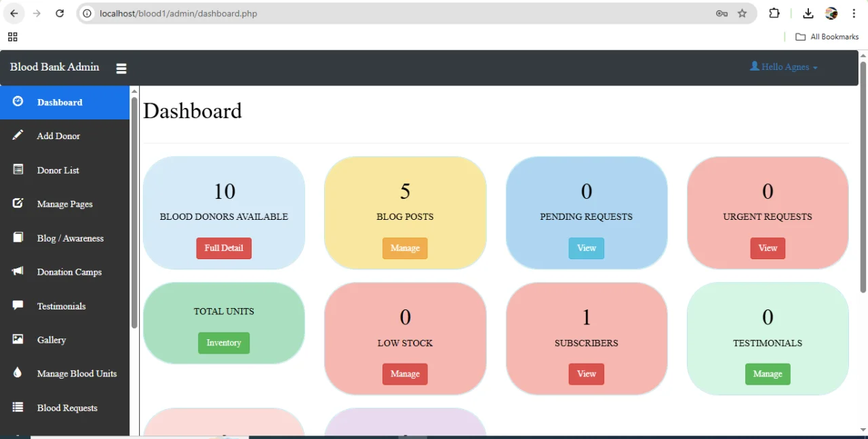The width and height of the screenshot is (868, 439).
Task: Click Inventory button under Total Units
Action: pos(224,343)
